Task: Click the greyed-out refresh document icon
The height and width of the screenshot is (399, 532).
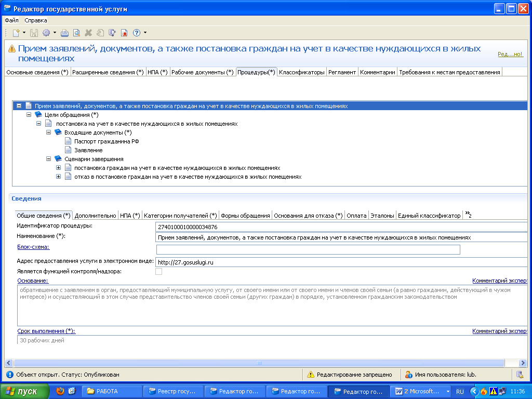Action: 100,33
